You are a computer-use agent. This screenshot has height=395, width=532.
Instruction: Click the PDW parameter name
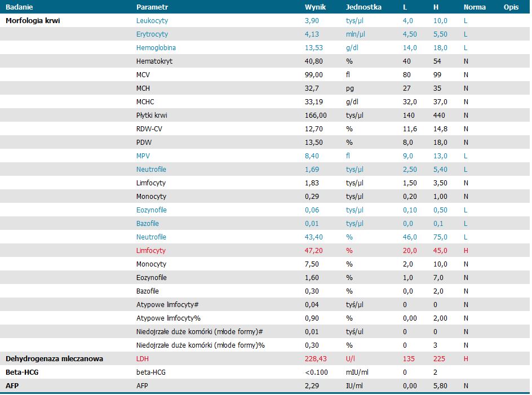[x=144, y=143]
